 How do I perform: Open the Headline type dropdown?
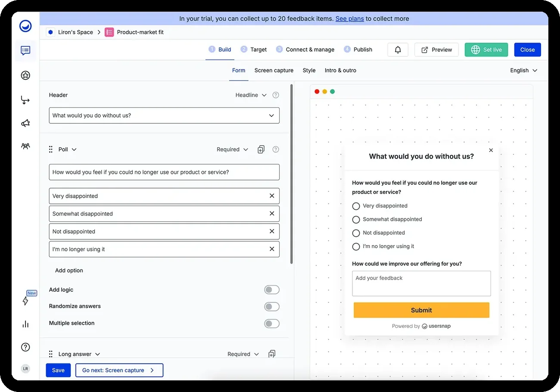[251, 95]
